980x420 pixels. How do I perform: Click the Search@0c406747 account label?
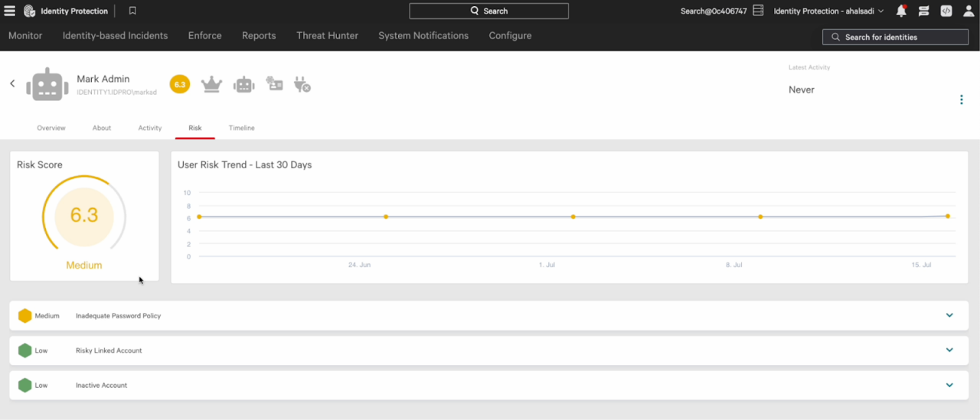[714, 11]
